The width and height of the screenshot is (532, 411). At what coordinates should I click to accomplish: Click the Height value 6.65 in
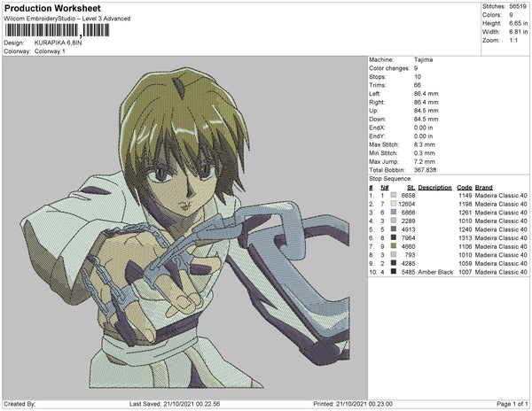[x=518, y=23]
